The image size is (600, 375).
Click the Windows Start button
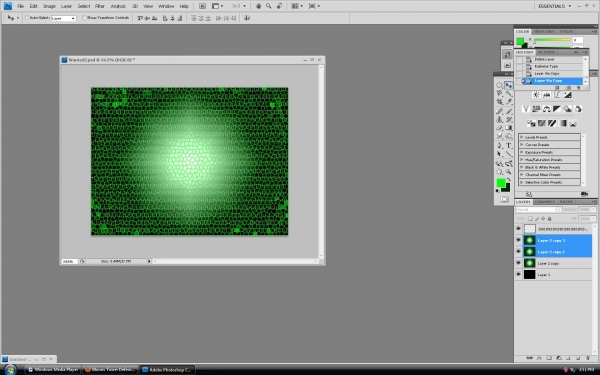point(10,370)
